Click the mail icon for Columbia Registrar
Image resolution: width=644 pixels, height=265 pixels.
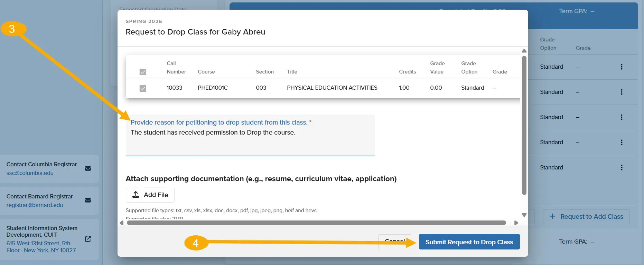(88, 168)
